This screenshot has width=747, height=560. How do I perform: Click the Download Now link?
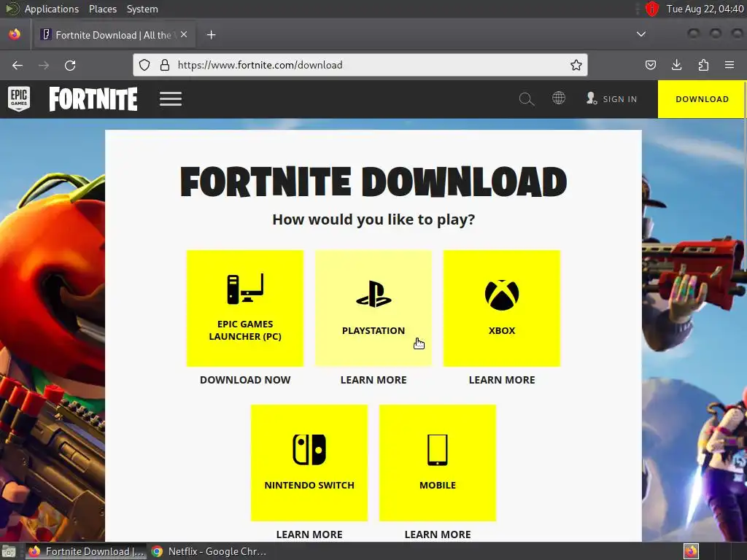click(x=245, y=380)
